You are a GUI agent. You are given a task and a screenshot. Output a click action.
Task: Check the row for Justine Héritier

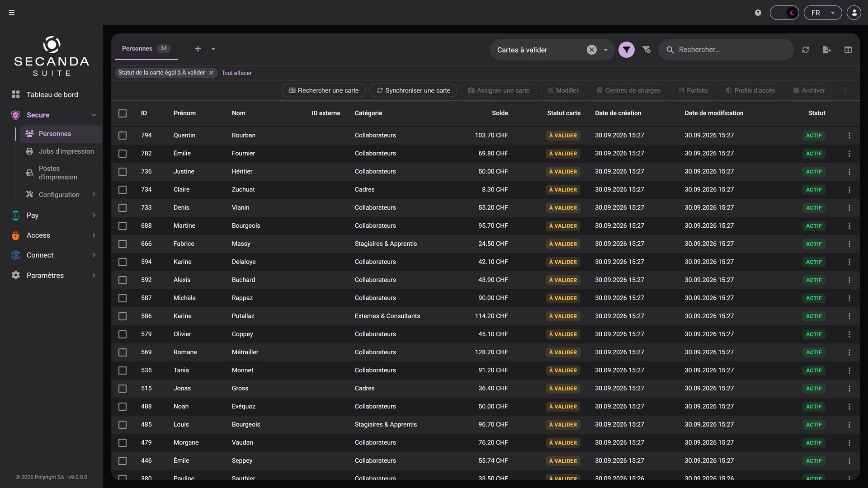click(x=123, y=172)
